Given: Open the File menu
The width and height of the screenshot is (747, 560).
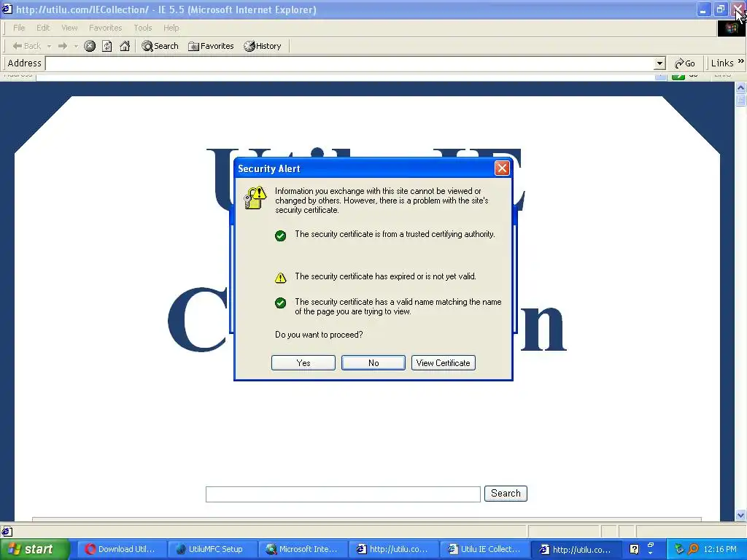Looking at the screenshot, I should [19, 28].
